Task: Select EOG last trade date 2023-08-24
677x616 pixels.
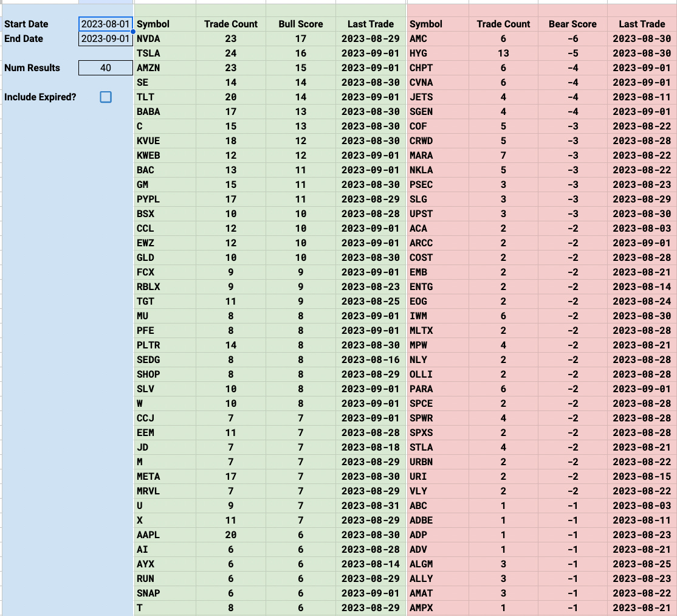Action: [x=642, y=301]
